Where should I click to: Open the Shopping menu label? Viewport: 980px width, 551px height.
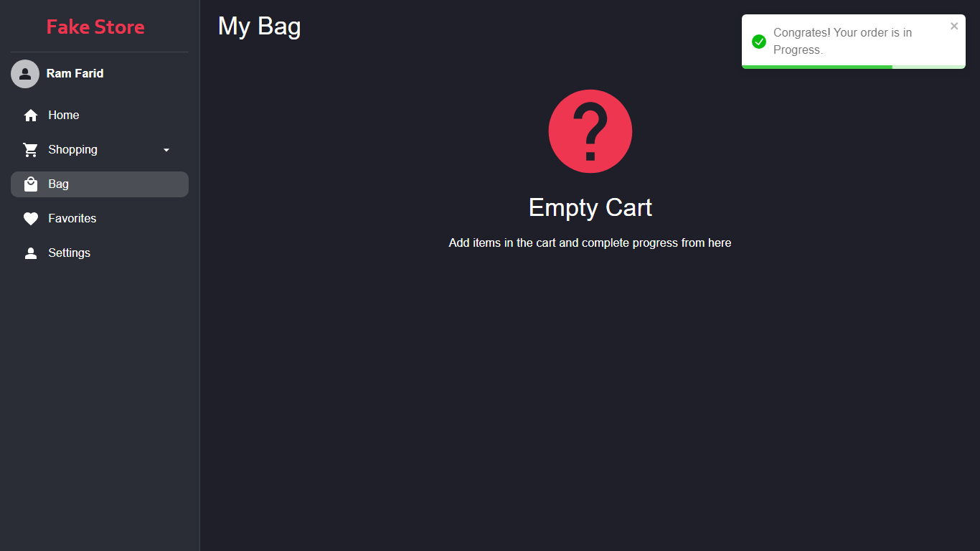point(72,149)
